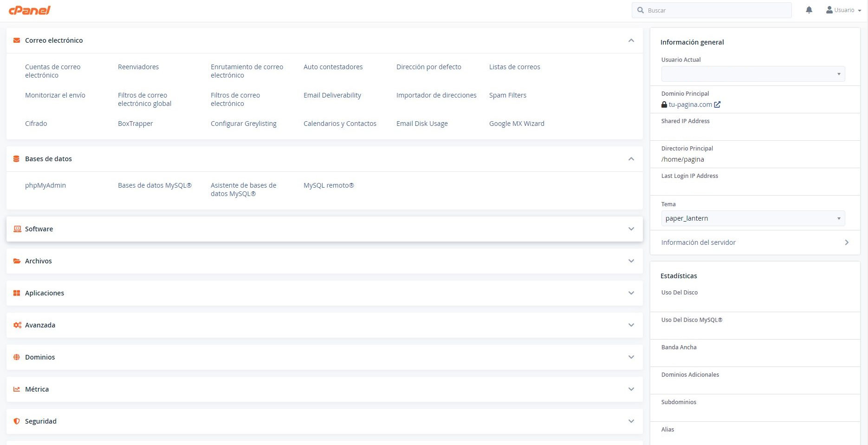Click the Métrica chart icon

pyautogui.click(x=17, y=389)
